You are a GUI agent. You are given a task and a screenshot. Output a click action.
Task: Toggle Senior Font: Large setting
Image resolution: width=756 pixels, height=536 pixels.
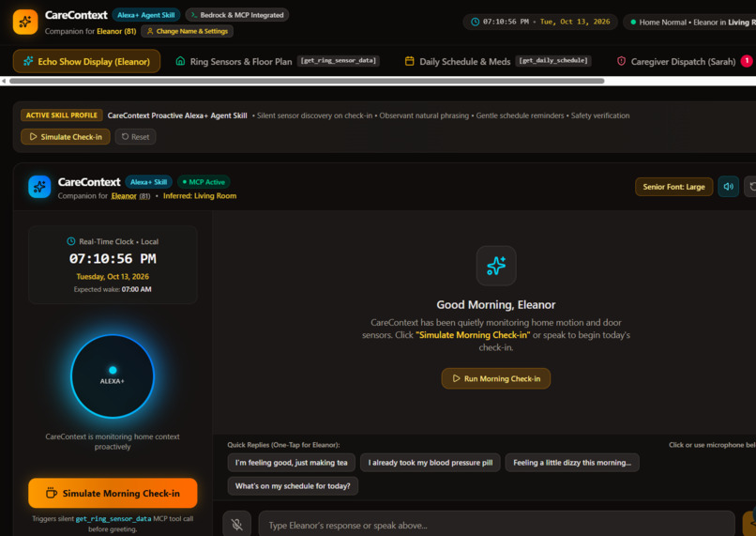click(674, 187)
